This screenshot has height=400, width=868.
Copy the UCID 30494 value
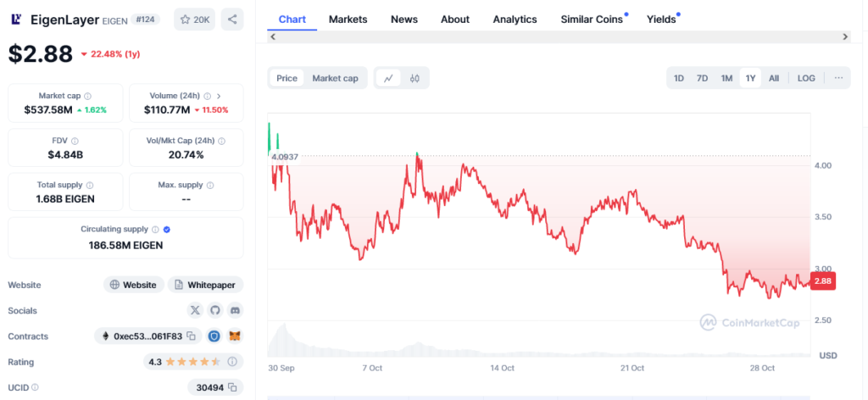(x=231, y=387)
